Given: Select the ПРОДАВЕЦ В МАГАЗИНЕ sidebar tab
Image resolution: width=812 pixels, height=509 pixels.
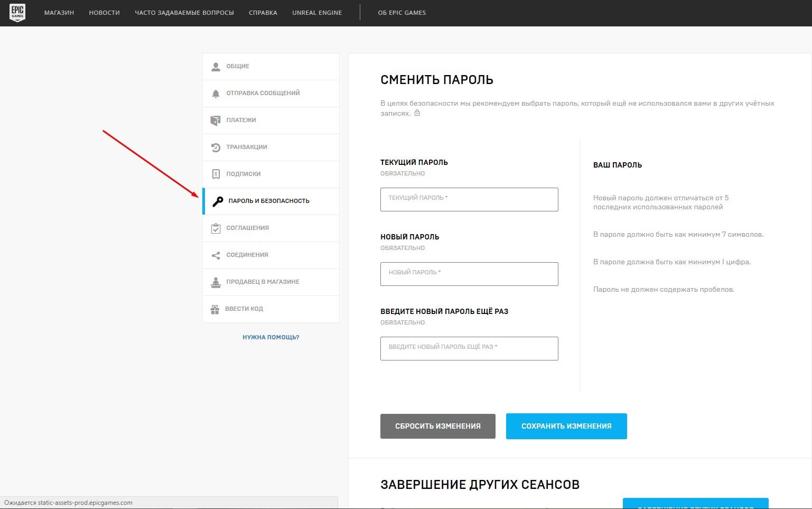Looking at the screenshot, I should (x=271, y=282).
